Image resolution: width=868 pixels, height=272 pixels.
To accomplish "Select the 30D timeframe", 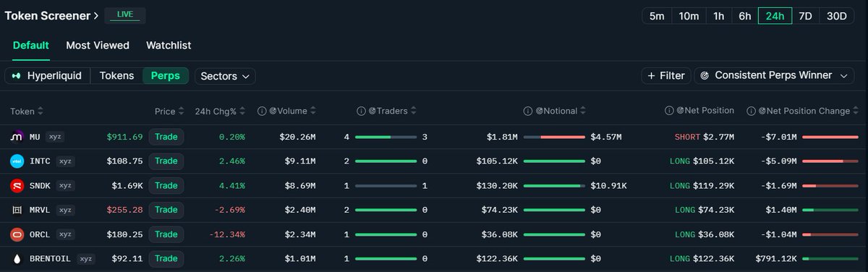I will (x=836, y=15).
